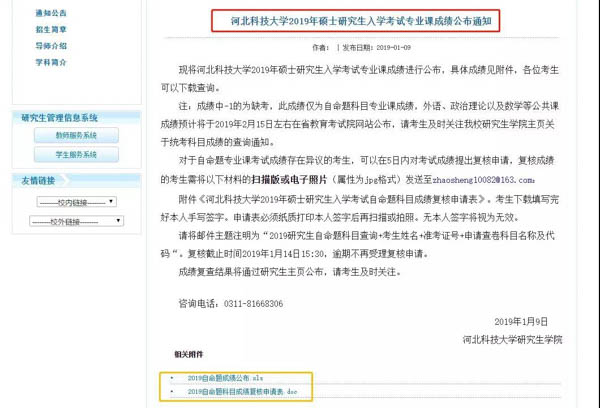This screenshot has width=600, height=408.
Task: Open the 招生简章 sidebar menu item
Action: (x=50, y=30)
